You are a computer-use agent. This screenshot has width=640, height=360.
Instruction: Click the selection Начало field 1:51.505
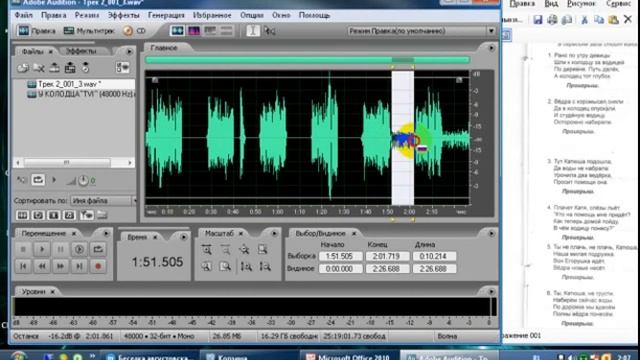click(340, 256)
